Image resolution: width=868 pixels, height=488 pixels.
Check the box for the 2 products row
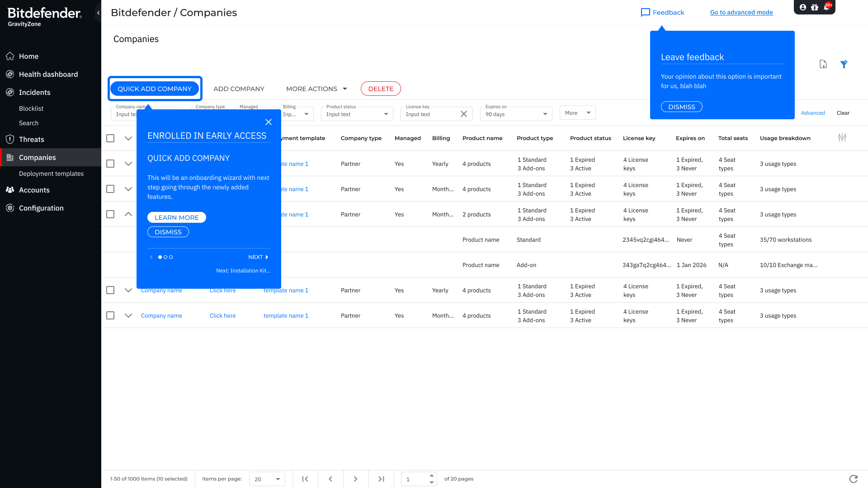[110, 214]
